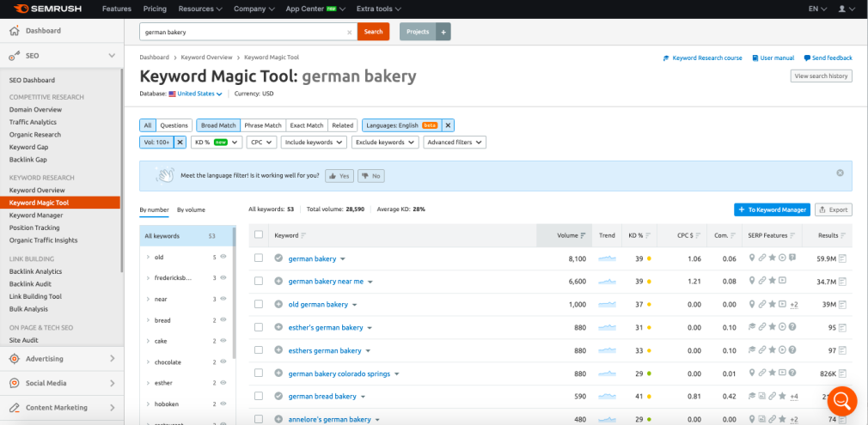Toggle the eye icon for the 'old' group

point(223,257)
